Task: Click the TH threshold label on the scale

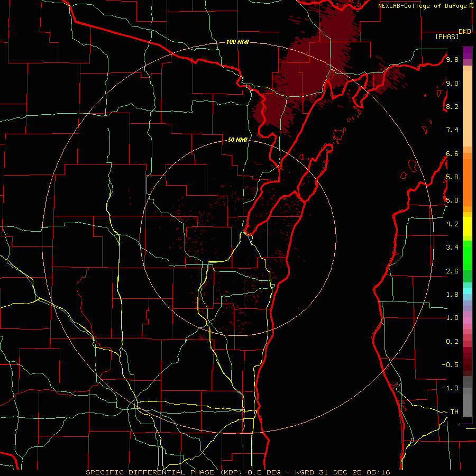Action: point(454,412)
